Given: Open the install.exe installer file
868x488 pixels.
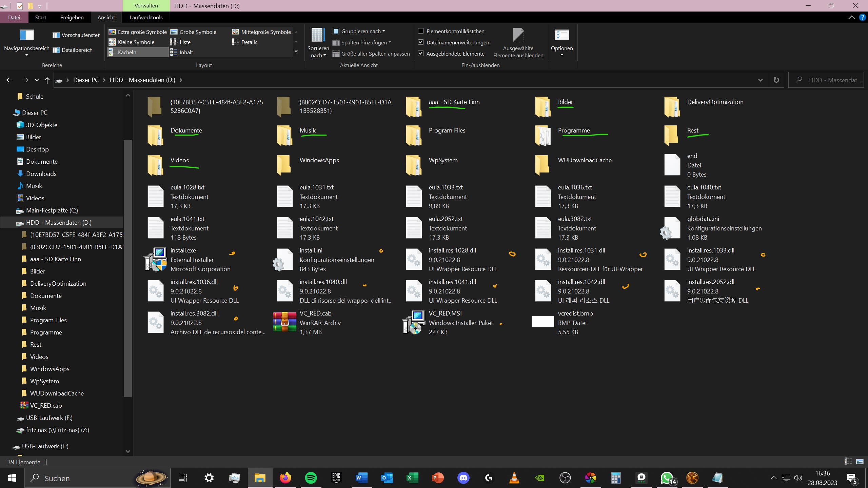Looking at the screenshot, I should pyautogui.click(x=156, y=260).
